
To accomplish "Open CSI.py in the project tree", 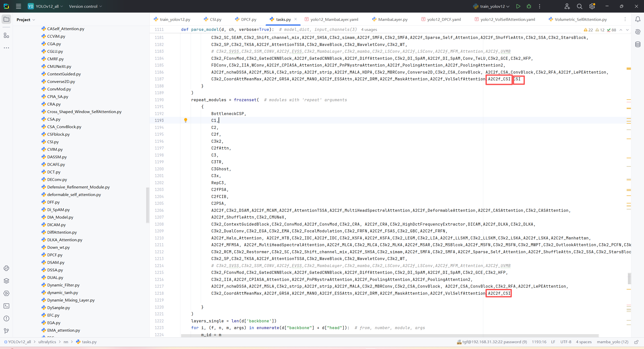I will 53,142.
